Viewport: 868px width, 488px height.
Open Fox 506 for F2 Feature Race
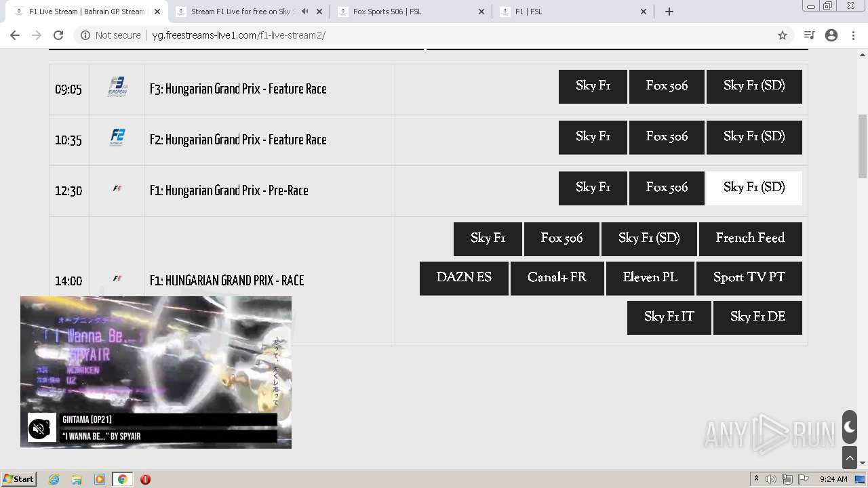point(667,137)
